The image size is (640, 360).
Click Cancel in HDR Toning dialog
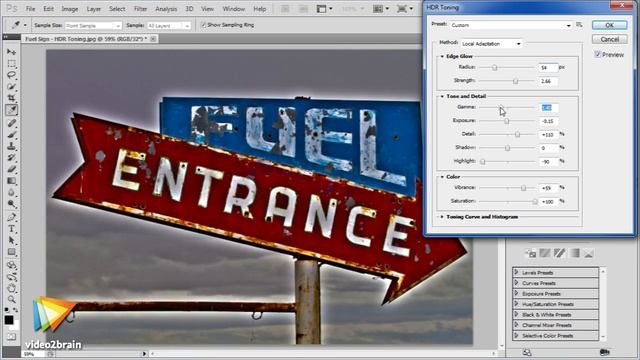(x=609, y=39)
